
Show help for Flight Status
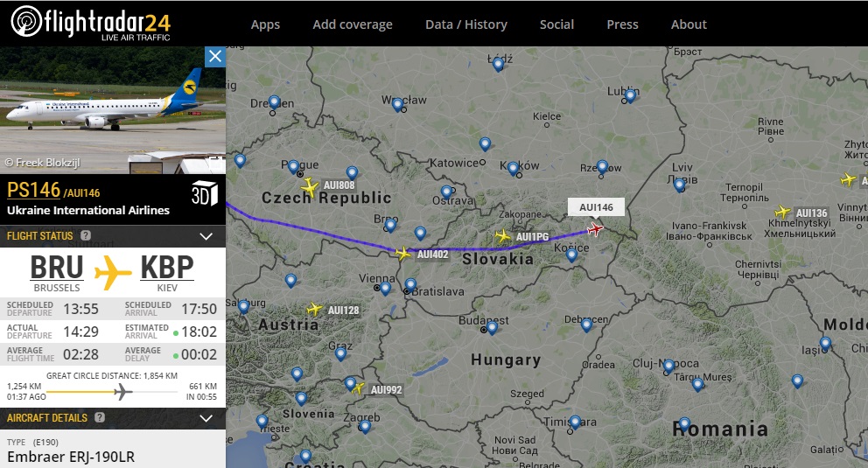click(x=86, y=235)
